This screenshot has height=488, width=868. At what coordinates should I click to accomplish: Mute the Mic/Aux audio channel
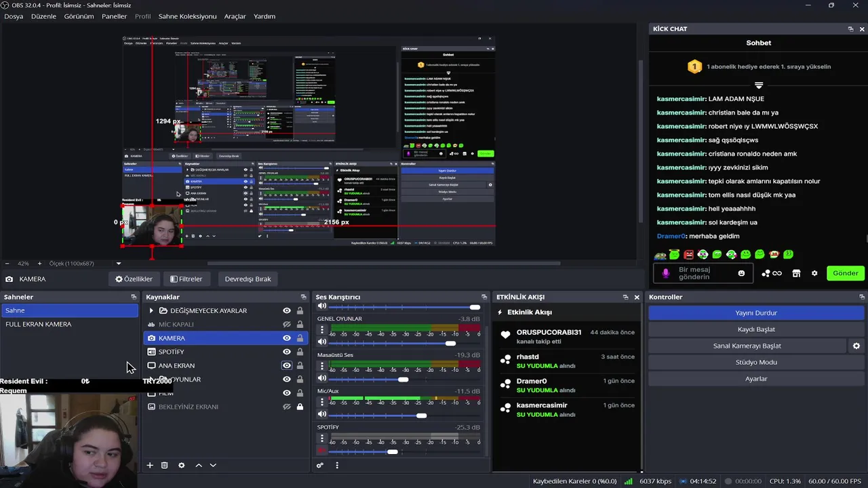[322, 415]
